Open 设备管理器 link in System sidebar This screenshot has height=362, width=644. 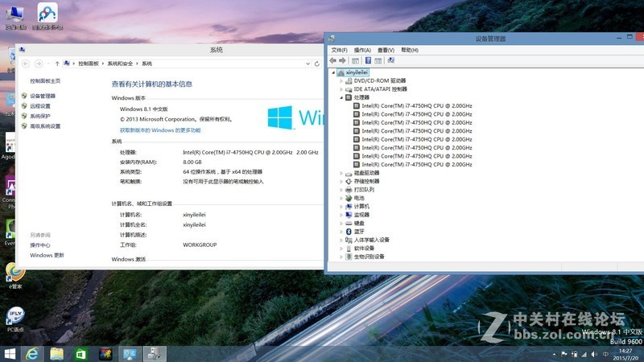(43, 96)
